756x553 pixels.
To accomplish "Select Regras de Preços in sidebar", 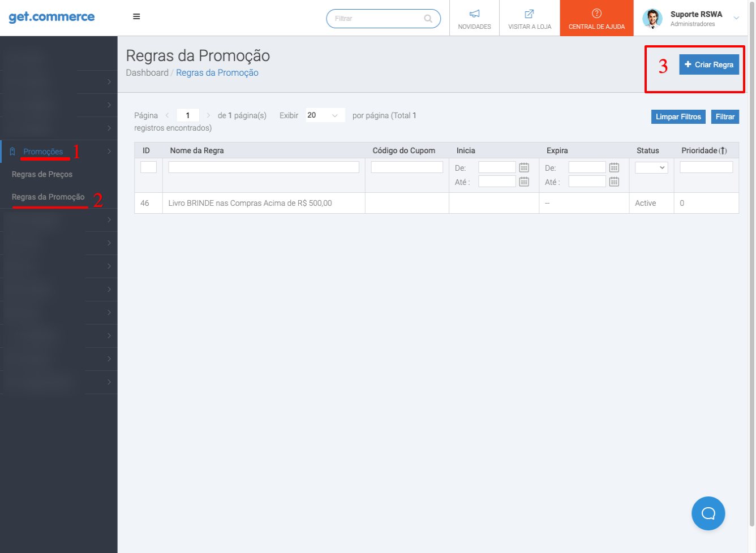I will pyautogui.click(x=42, y=174).
